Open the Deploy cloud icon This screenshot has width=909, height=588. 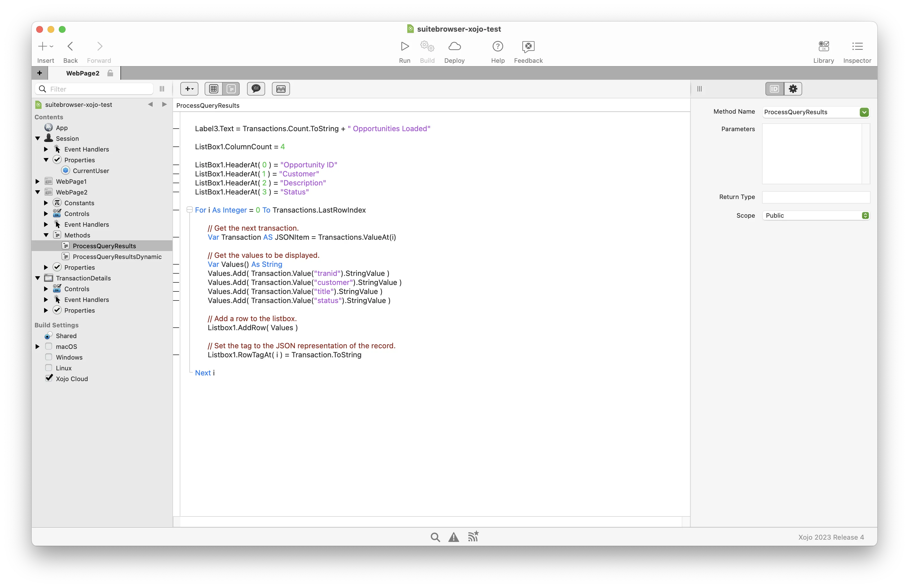(x=454, y=47)
